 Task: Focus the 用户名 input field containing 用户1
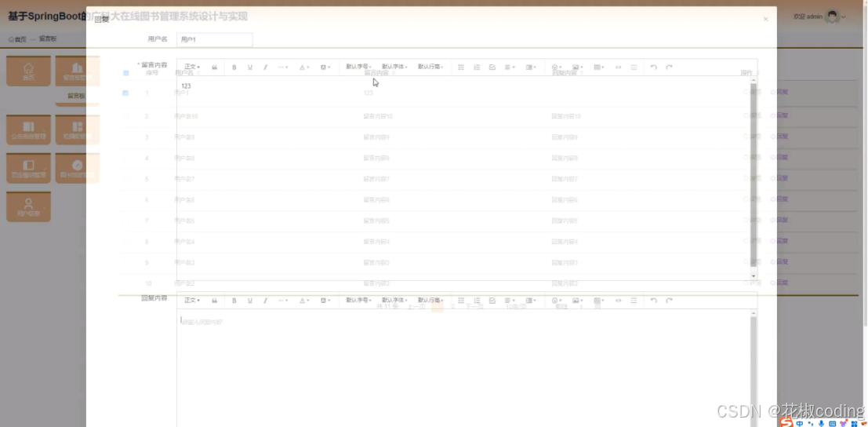214,39
